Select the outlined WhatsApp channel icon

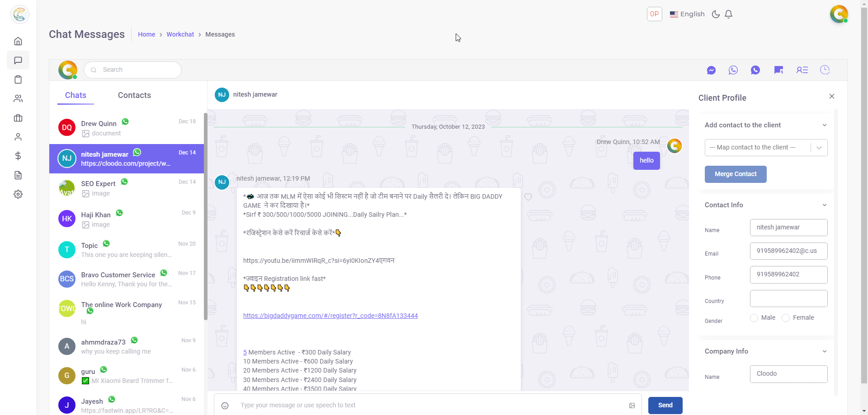[733, 70]
